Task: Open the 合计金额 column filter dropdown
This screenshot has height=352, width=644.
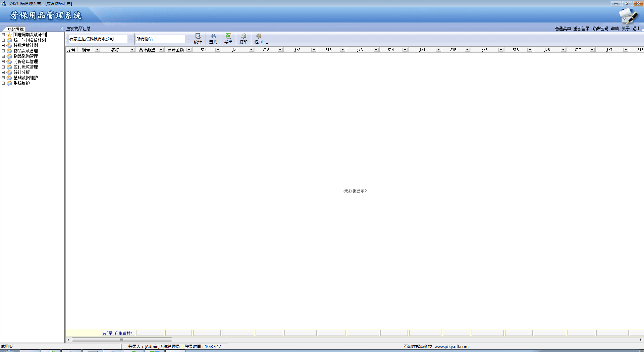Action: [x=189, y=50]
